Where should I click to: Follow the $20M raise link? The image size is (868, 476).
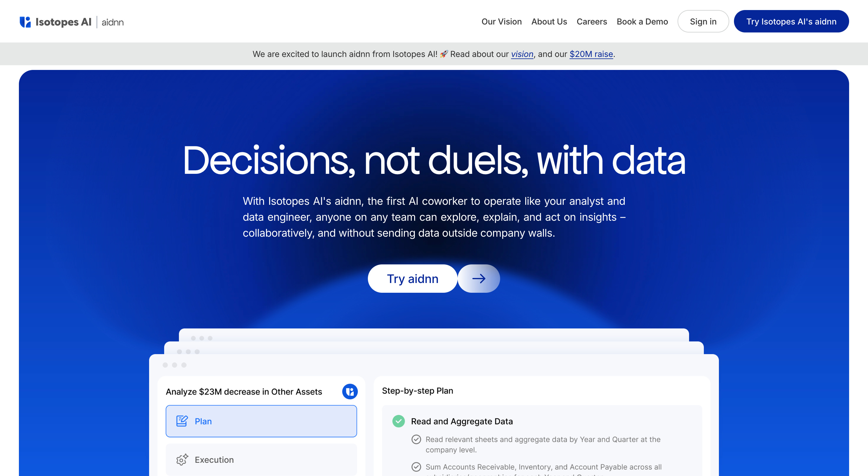coord(591,54)
